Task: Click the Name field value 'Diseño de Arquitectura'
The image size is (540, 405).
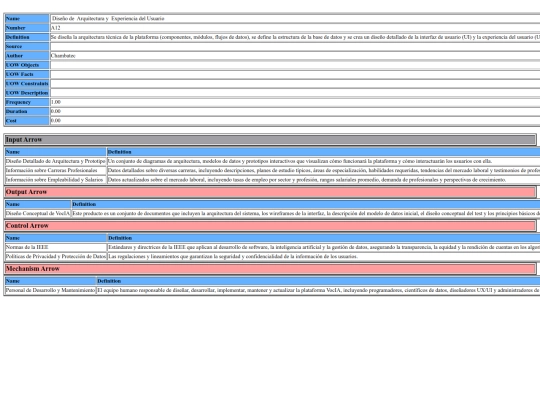Action: (295, 19)
